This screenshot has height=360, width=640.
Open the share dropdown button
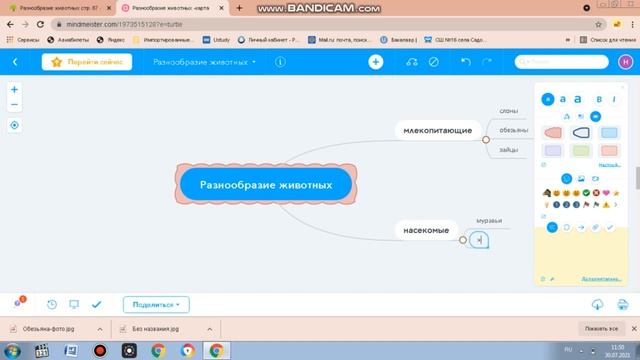156,305
